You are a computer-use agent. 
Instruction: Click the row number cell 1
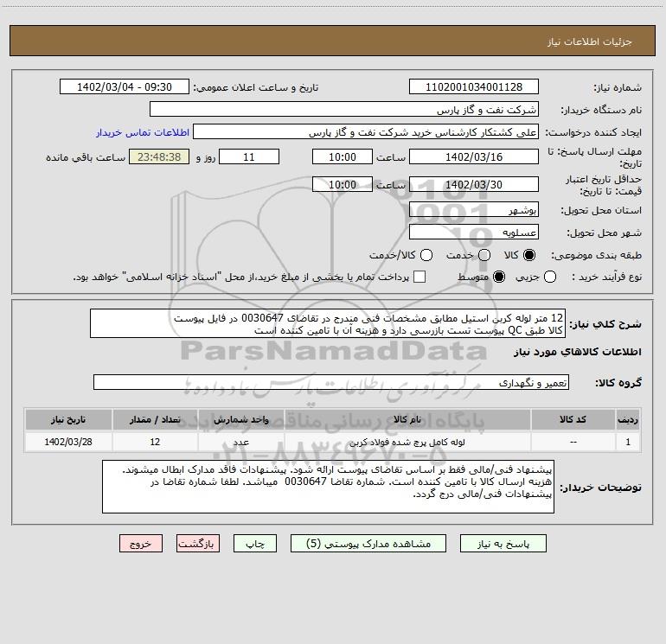click(x=628, y=442)
